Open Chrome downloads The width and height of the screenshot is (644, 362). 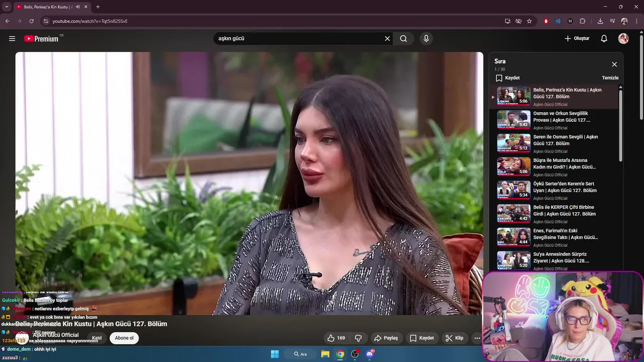(600, 21)
